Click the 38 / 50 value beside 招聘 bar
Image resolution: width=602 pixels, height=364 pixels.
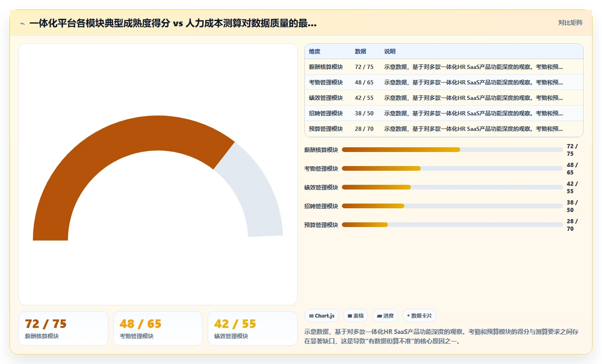[572, 206]
